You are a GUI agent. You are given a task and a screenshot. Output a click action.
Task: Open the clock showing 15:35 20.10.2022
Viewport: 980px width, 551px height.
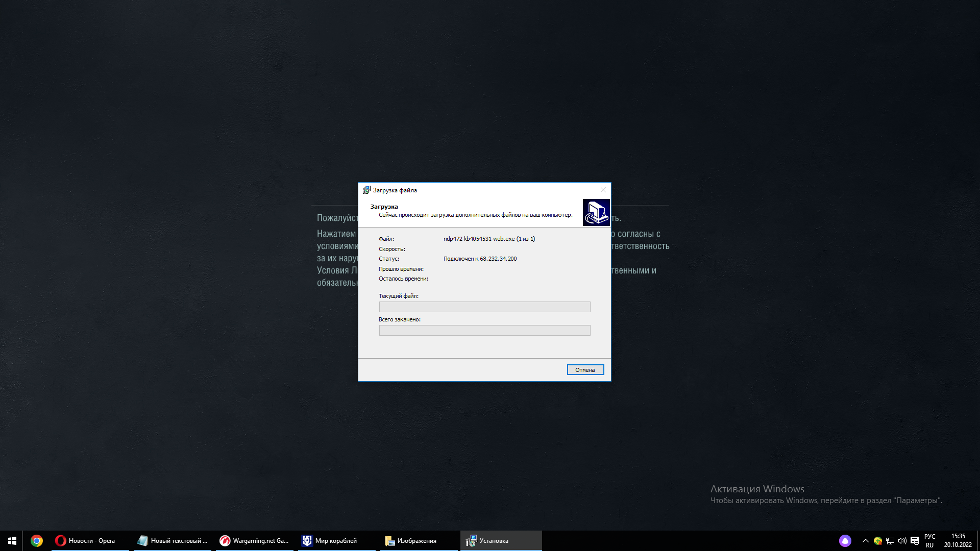point(958,541)
